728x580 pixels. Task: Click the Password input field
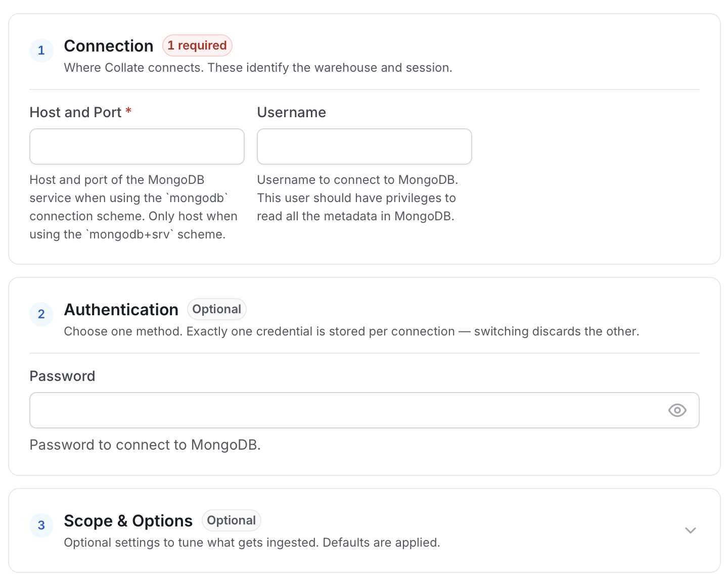(365, 410)
